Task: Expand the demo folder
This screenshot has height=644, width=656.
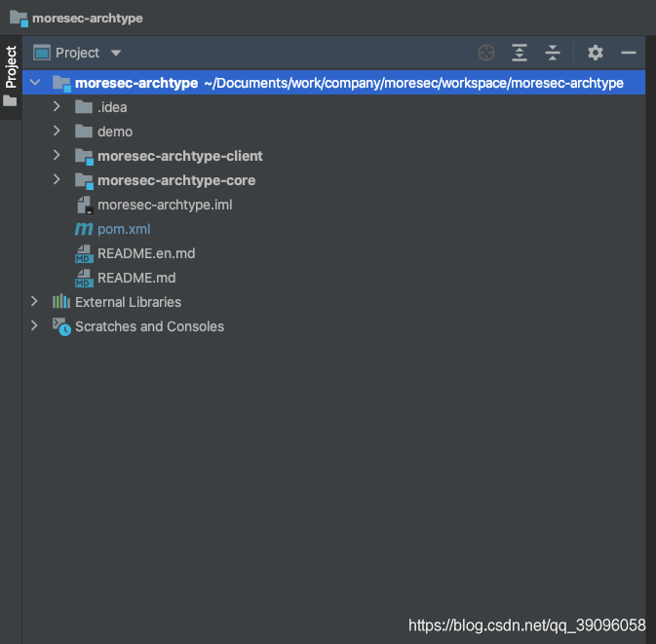Action: [x=57, y=131]
